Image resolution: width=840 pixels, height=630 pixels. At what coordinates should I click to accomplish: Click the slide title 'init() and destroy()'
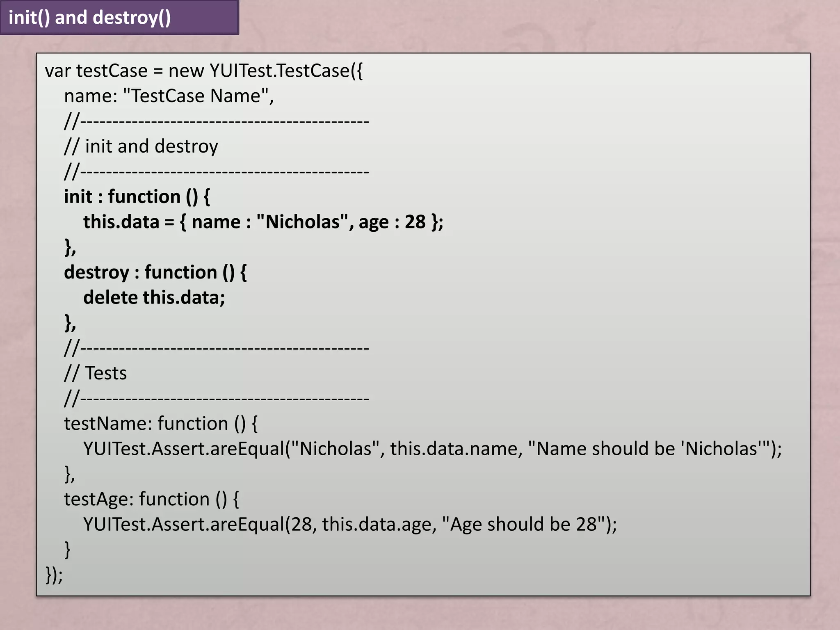tap(90, 18)
